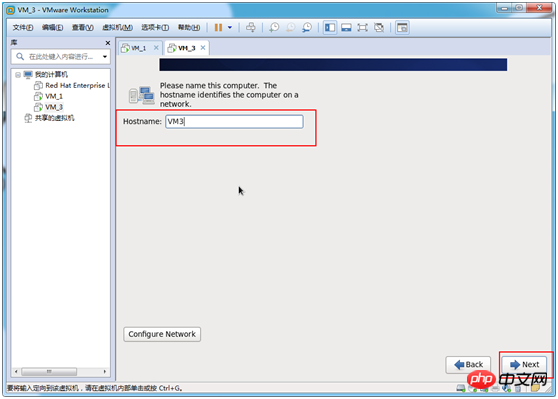Switch to full screen mode icon

(362, 27)
